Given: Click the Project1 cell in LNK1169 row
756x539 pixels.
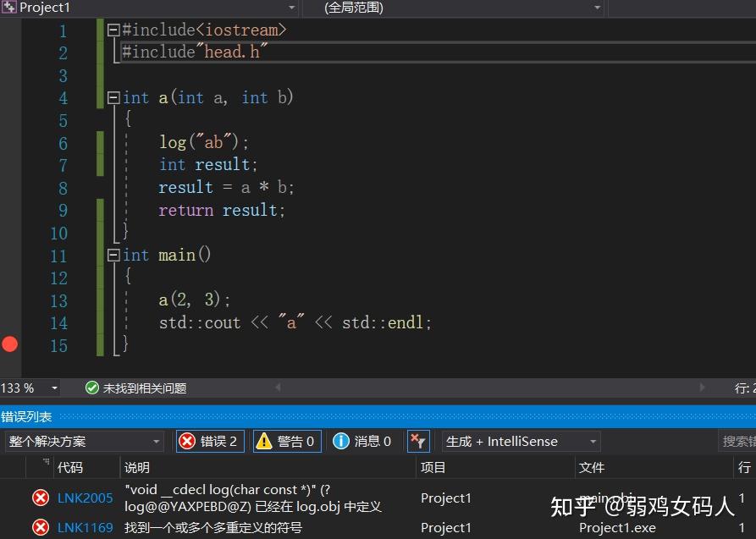Looking at the screenshot, I should 446,528.
